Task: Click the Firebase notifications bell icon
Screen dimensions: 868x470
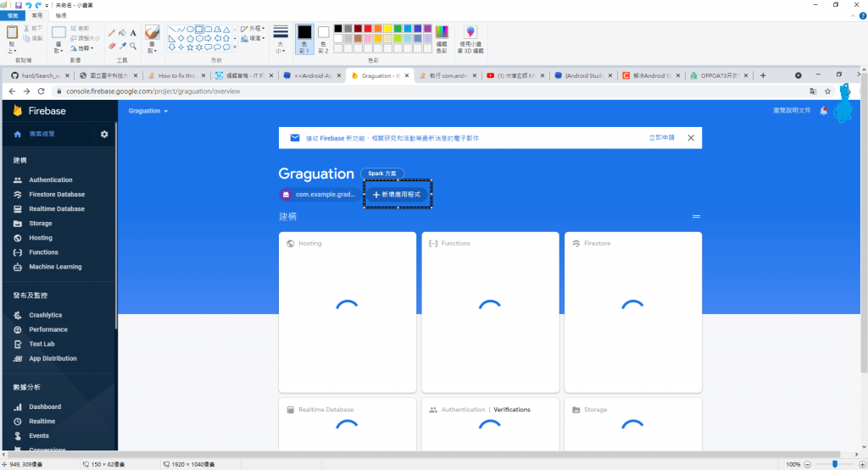Action: pyautogui.click(x=824, y=111)
